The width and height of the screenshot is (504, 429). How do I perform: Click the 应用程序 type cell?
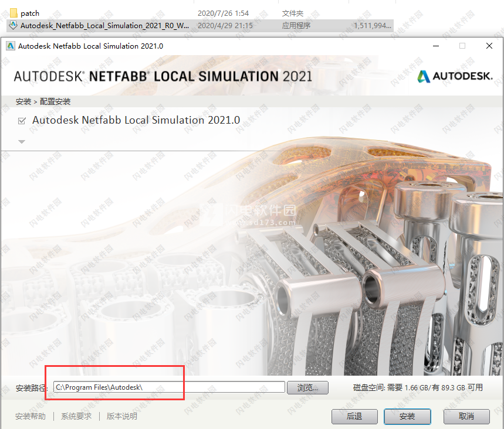pyautogui.click(x=296, y=26)
